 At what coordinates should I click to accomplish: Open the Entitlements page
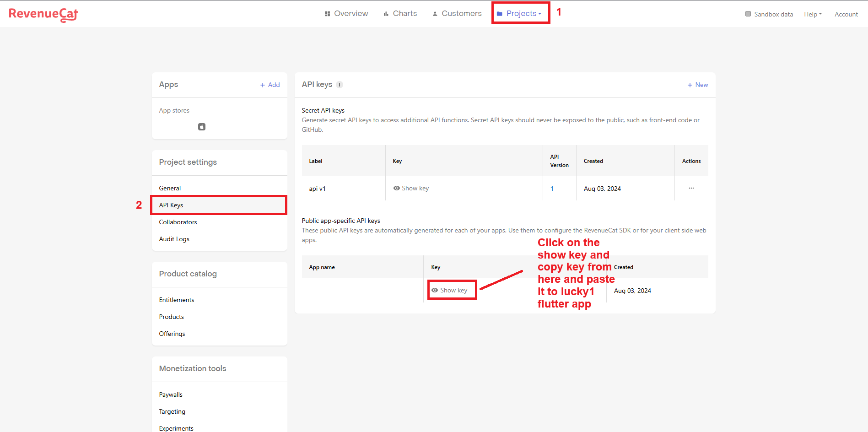[x=177, y=300]
